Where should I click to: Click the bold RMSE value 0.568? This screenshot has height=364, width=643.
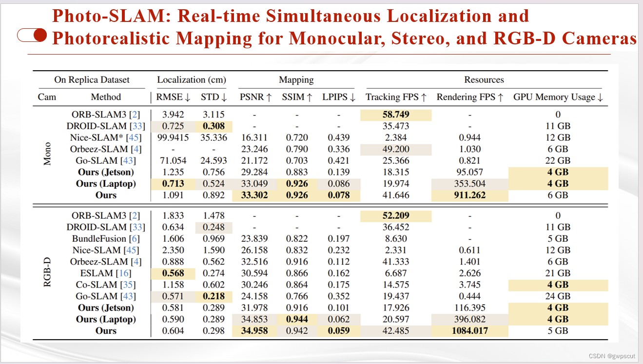[x=174, y=273]
